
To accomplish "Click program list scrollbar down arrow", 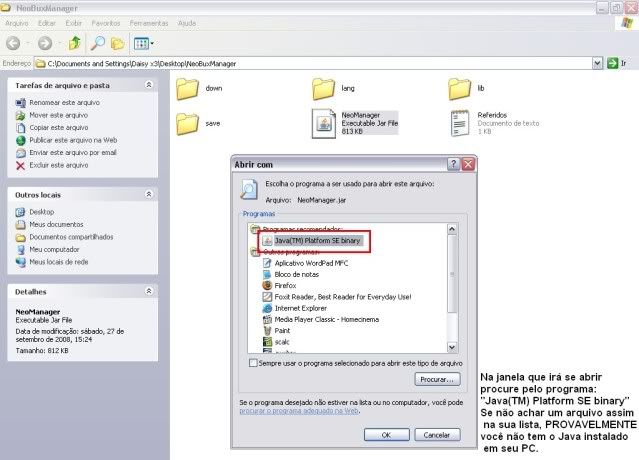I will pyautogui.click(x=452, y=347).
